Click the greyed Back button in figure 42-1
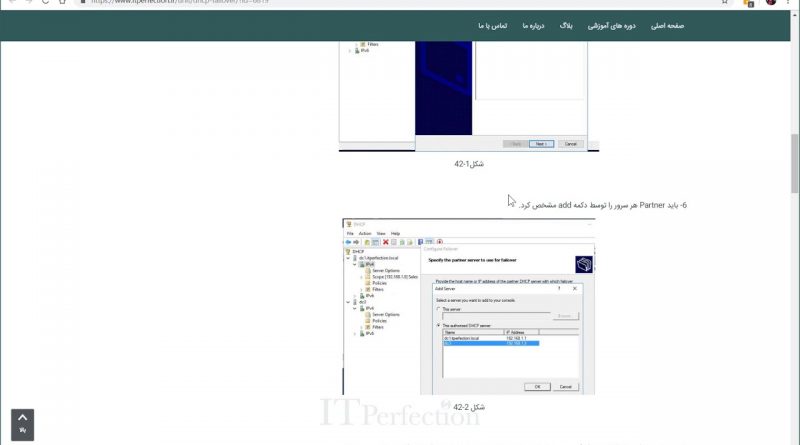 click(515, 144)
